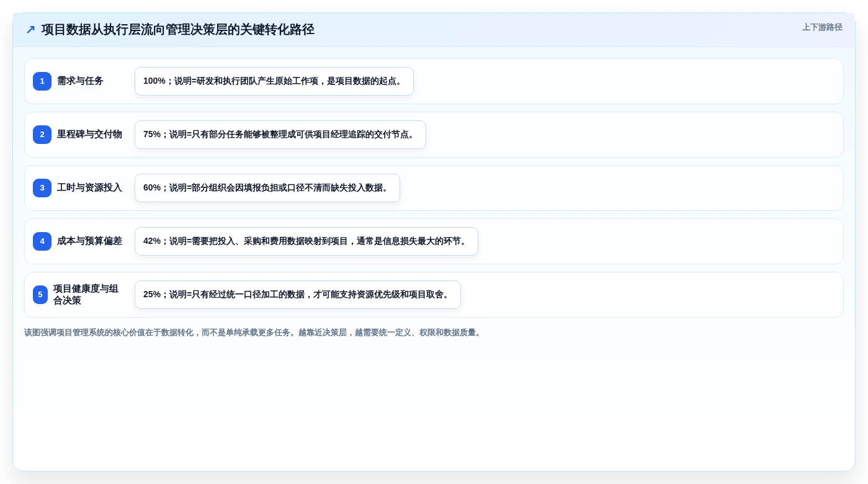Open the 60% description box for 工时与资源投入

267,188
